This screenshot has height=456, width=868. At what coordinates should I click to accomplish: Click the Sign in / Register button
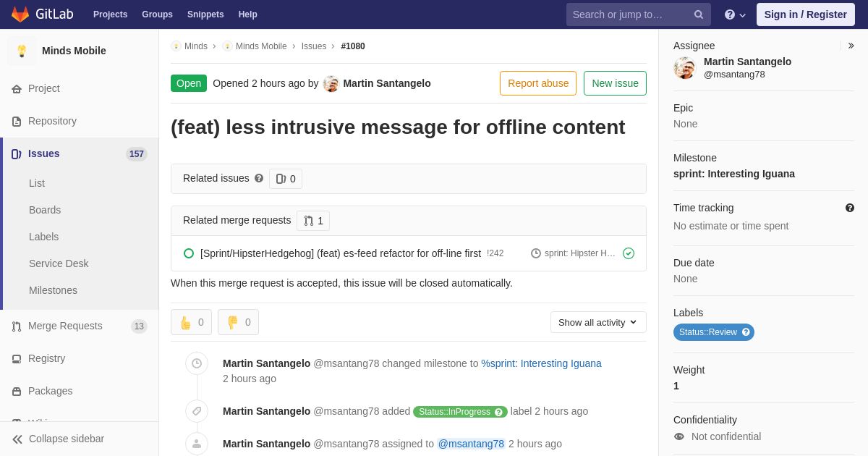click(806, 14)
